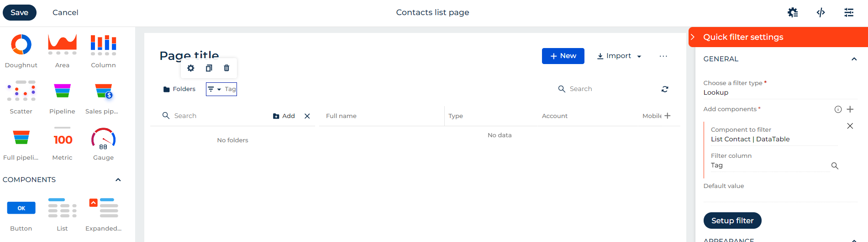The height and width of the screenshot is (242, 868).
Task: Copy the element using the duplicate icon
Action: (x=209, y=68)
